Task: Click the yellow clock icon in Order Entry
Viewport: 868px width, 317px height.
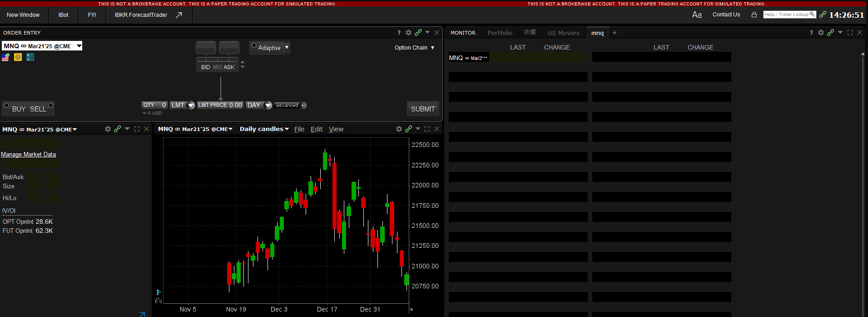Action: 18,57
